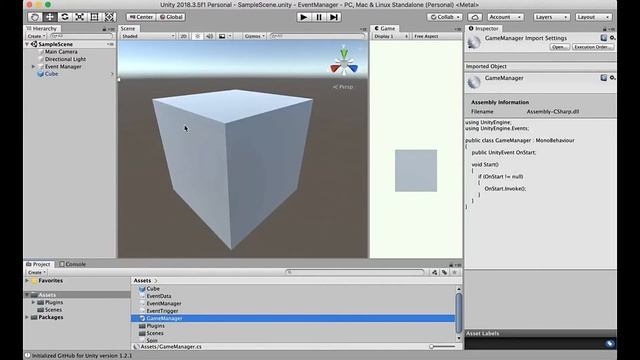Select the Hand tool in the toolbar
The width and height of the screenshot is (640, 360).
point(35,17)
